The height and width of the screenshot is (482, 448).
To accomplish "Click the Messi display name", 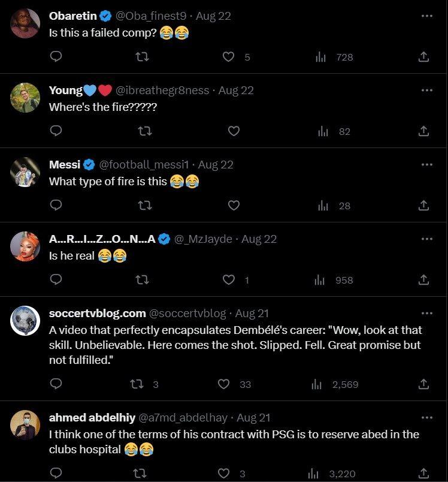I will tap(64, 164).
